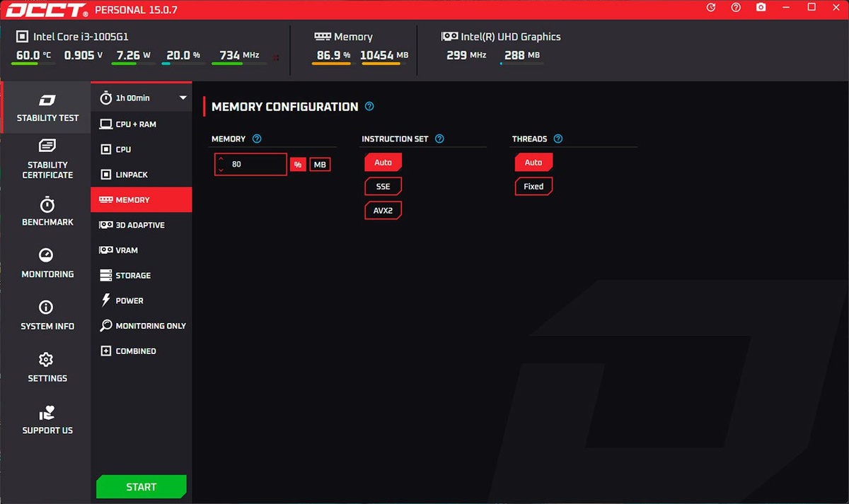Click the 299 MHz GPU clock reading
The height and width of the screenshot is (504, 849).
point(466,55)
